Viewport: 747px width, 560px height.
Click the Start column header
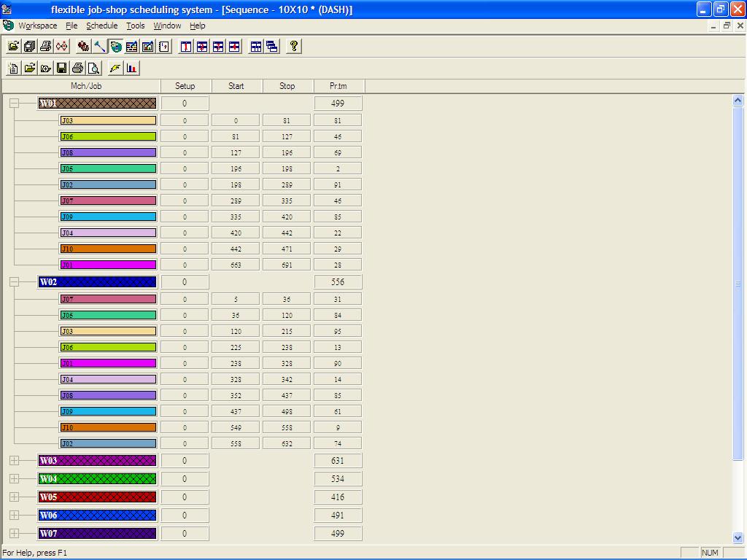236,86
